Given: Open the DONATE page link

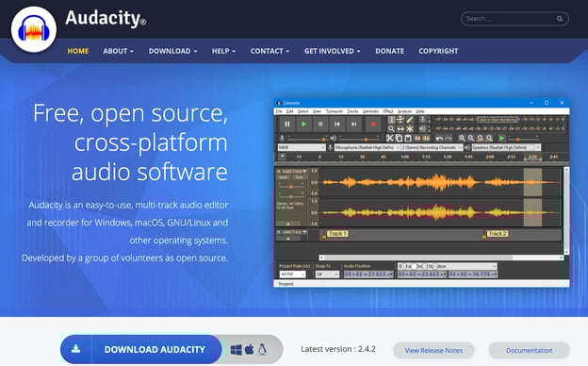Looking at the screenshot, I should coord(389,51).
